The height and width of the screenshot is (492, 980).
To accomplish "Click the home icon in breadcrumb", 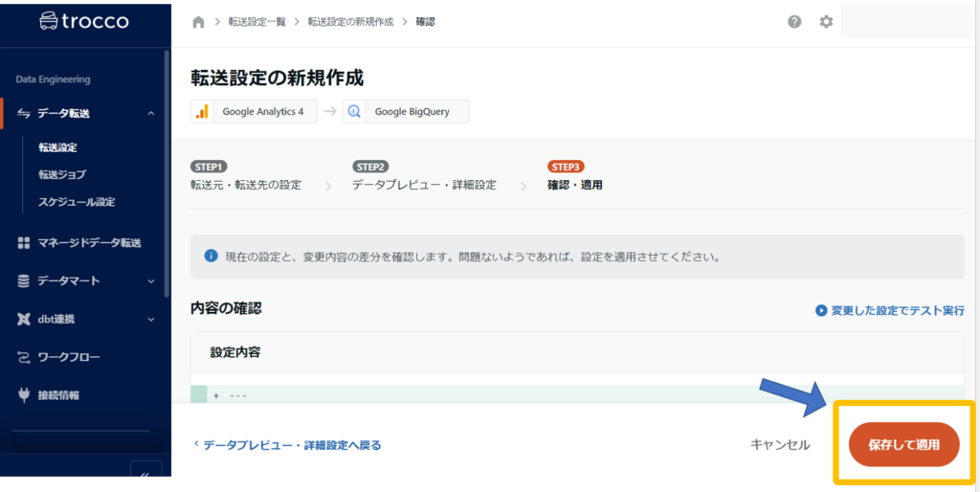I will coord(199,22).
